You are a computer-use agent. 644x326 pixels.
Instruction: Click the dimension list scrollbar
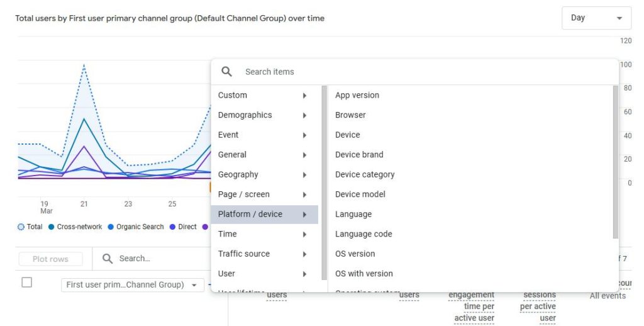coord(615,162)
